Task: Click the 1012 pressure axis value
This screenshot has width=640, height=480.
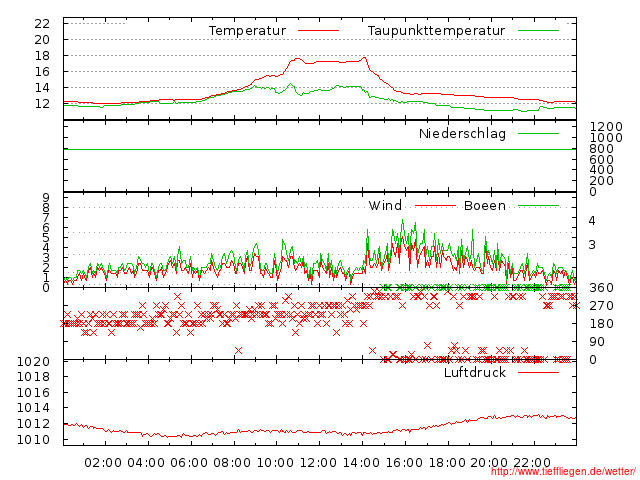Action: coord(33,424)
